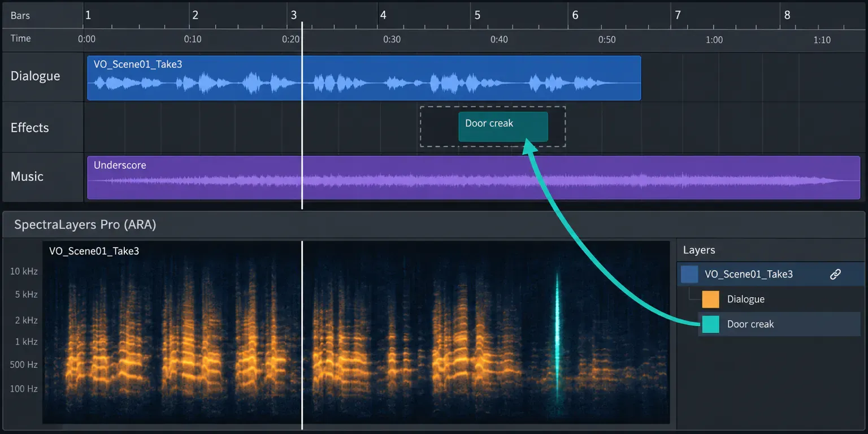Select the Door creak layer row

[779, 324]
